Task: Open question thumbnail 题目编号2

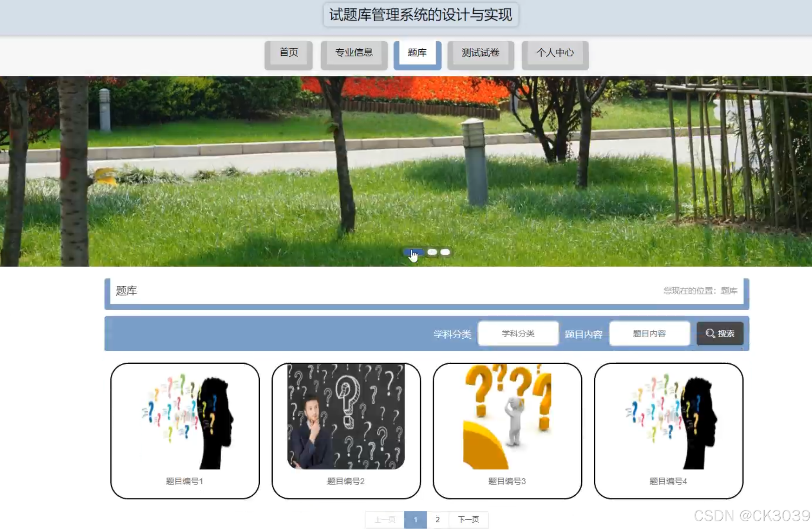Action: 345,416
